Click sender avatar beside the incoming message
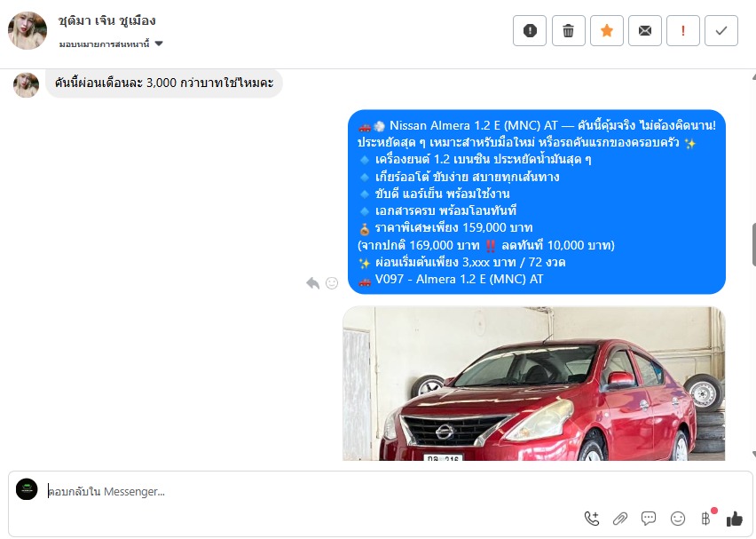756x539 pixels. tap(26, 85)
